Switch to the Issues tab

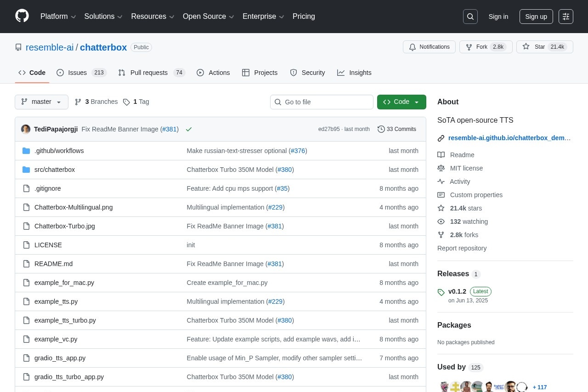click(x=77, y=73)
